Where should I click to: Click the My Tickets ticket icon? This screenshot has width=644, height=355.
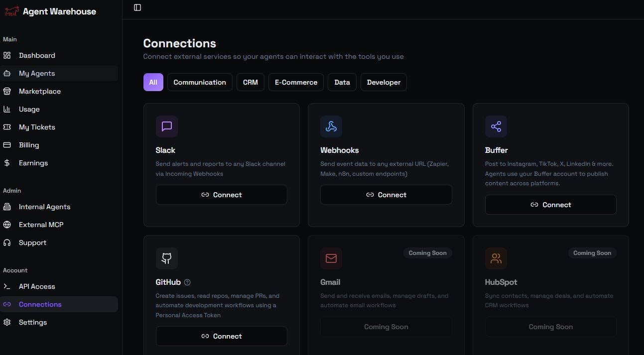pos(7,127)
